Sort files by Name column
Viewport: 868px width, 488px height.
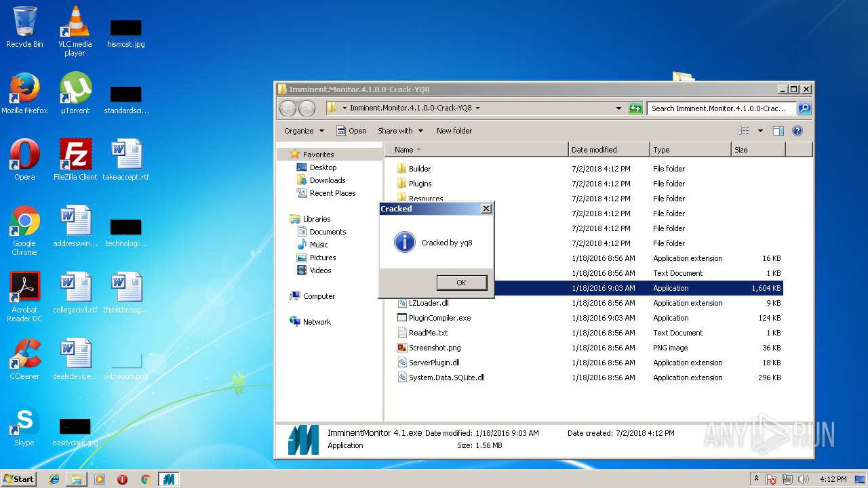click(477, 150)
